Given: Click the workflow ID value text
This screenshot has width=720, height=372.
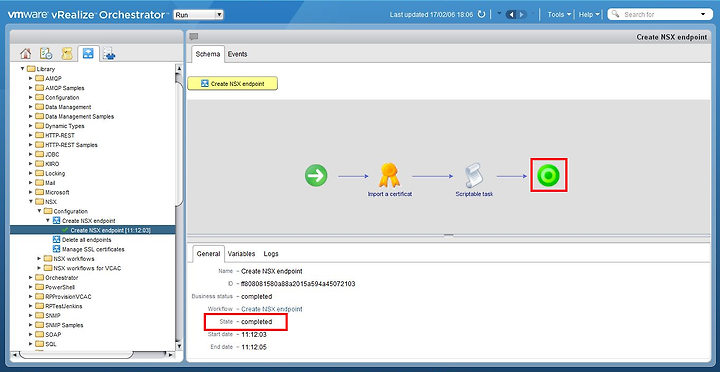Looking at the screenshot, I should (298, 284).
